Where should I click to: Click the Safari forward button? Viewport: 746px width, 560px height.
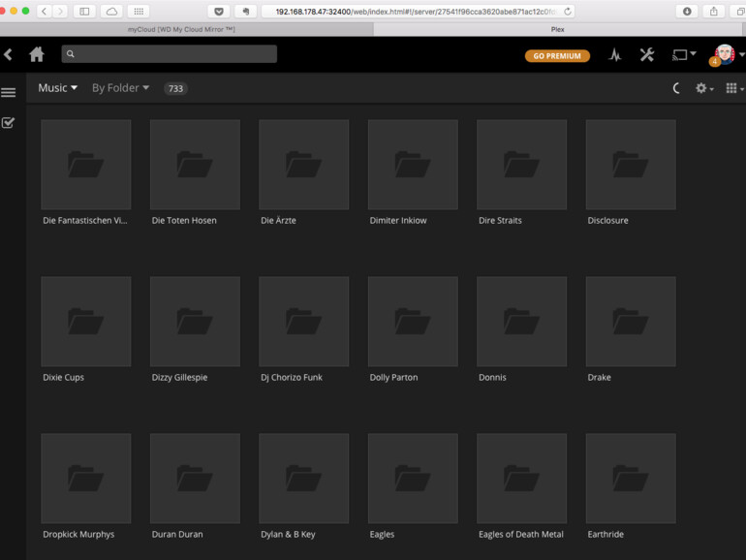tap(60, 11)
